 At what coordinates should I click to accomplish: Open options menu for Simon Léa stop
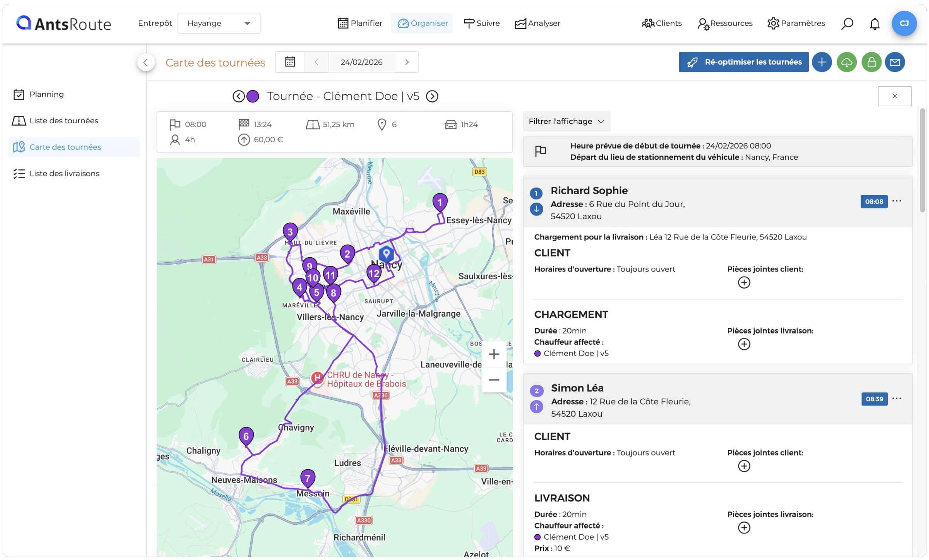coord(897,398)
